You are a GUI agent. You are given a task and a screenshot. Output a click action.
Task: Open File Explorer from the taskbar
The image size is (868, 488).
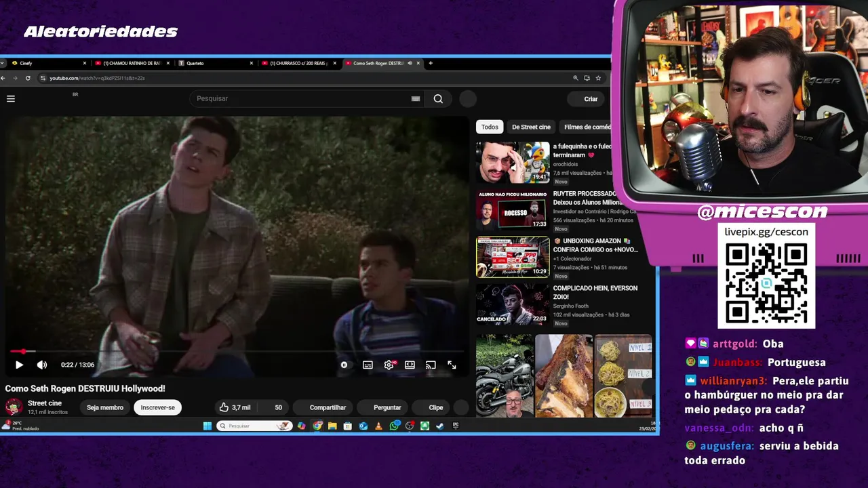[332, 426]
